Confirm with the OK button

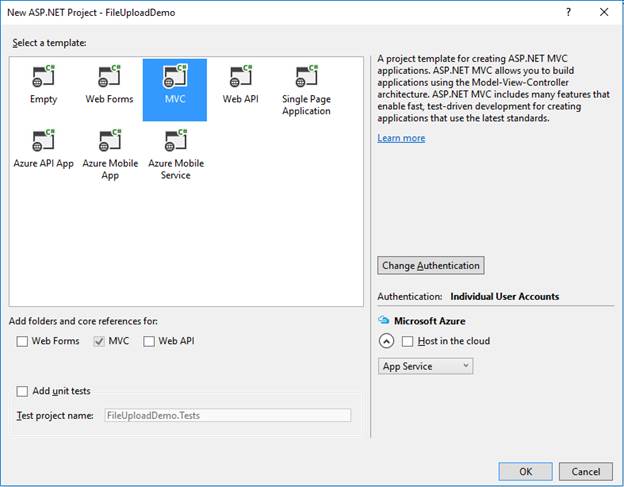525,471
